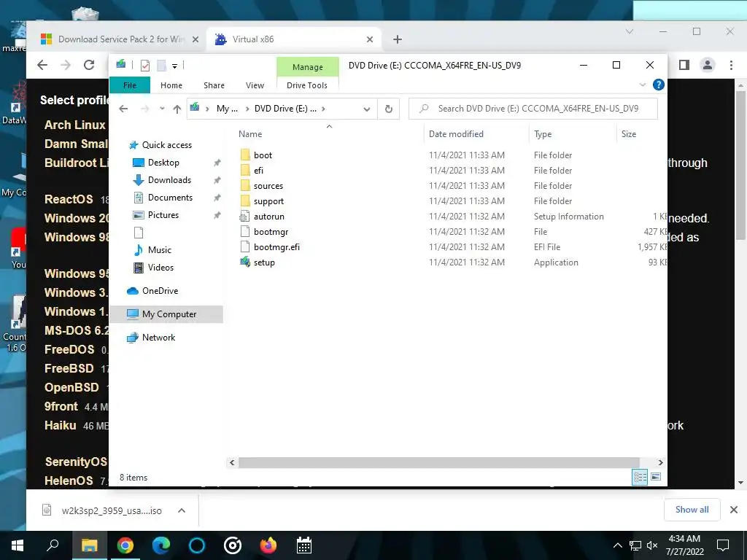Show hidden system tray icons

click(617, 545)
